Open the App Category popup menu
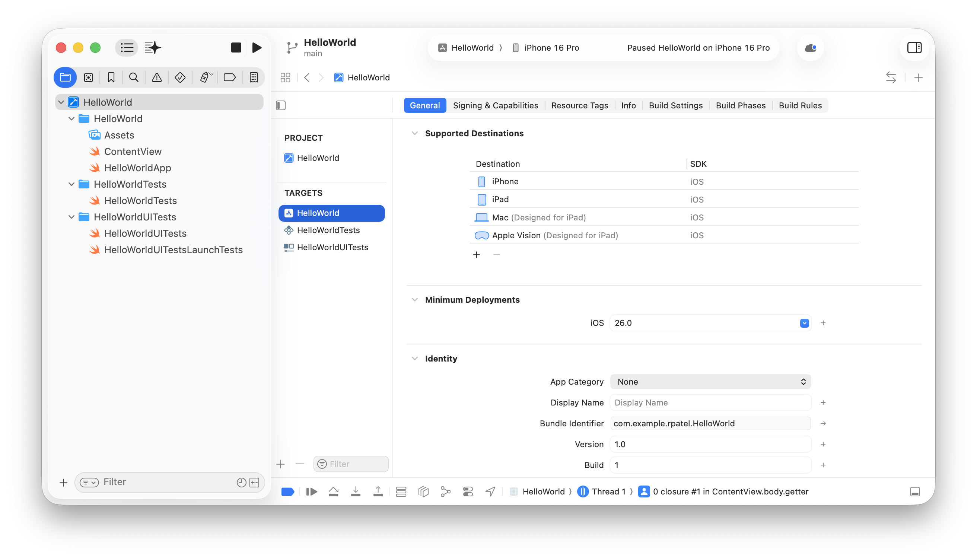The height and width of the screenshot is (560, 977). point(710,382)
